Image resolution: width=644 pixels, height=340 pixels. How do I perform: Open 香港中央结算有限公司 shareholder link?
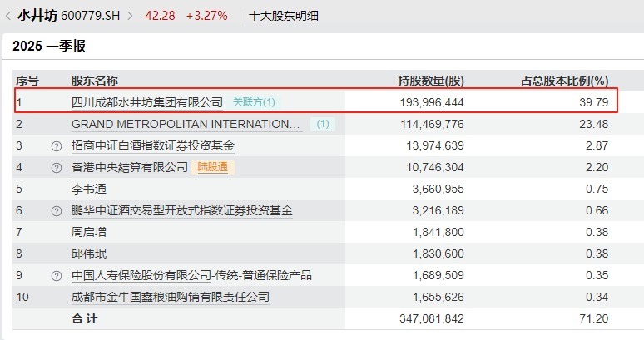(x=130, y=167)
